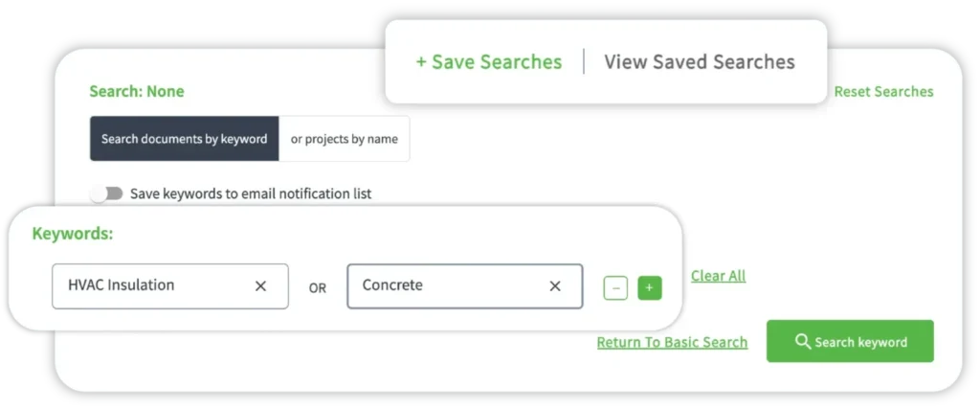
Task: Click the Search: None status label
Action: click(x=136, y=92)
